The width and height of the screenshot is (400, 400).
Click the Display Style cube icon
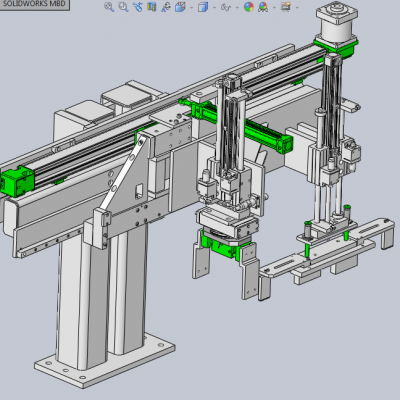(x=203, y=7)
